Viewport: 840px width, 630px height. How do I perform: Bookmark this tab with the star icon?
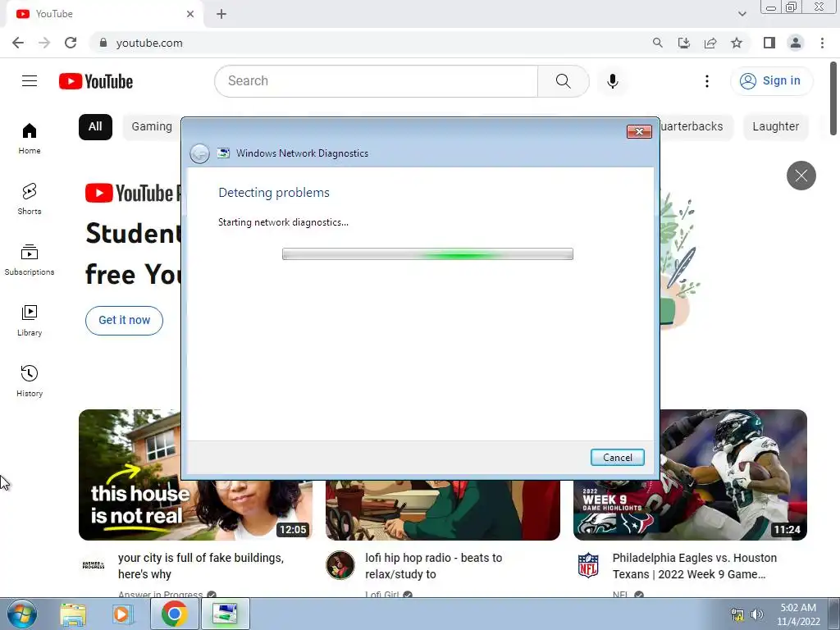click(x=737, y=43)
